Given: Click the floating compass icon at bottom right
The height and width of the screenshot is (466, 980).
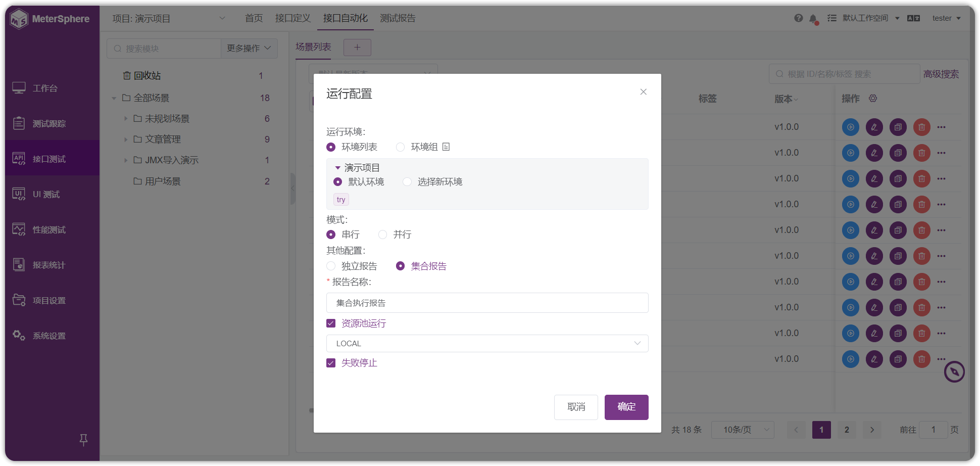Looking at the screenshot, I should pos(954,372).
